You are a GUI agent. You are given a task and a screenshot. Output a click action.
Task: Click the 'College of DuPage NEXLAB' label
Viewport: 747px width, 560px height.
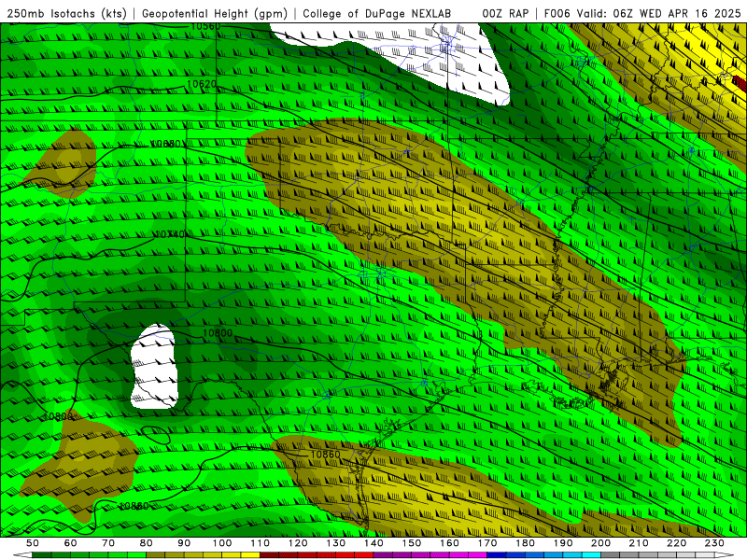(x=376, y=14)
